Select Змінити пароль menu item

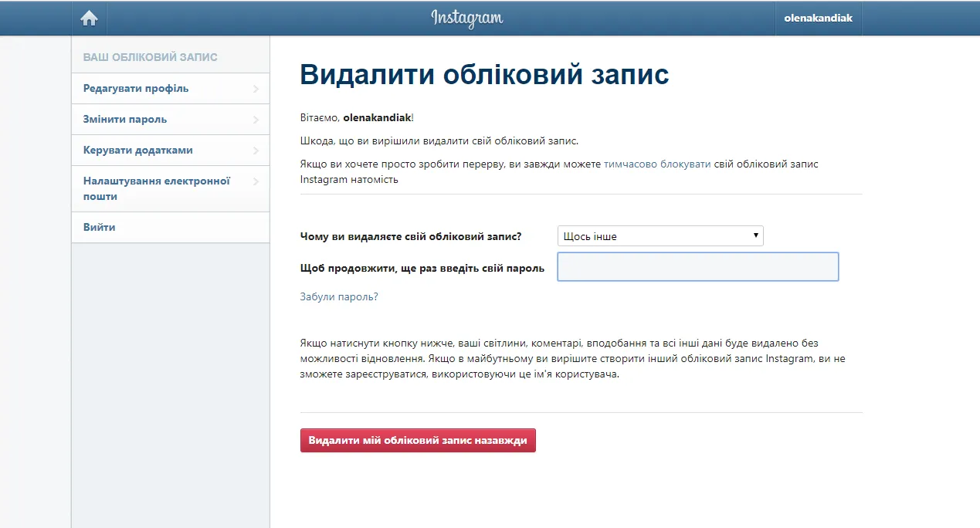171,120
